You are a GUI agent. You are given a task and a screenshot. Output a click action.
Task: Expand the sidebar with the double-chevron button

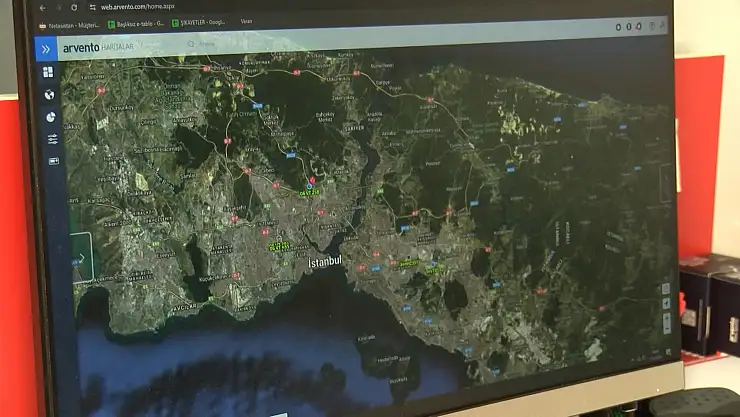[x=45, y=49]
